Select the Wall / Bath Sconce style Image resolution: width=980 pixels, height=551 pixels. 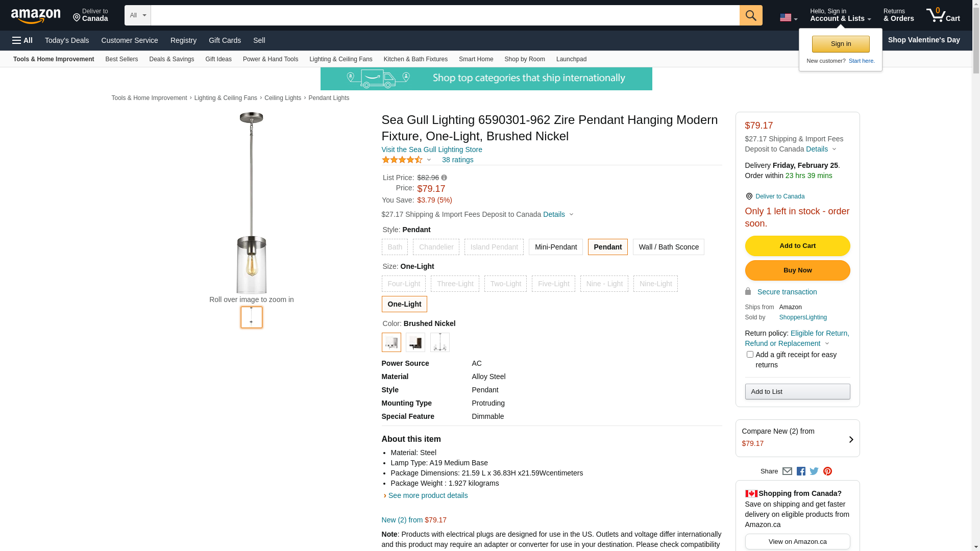point(668,247)
